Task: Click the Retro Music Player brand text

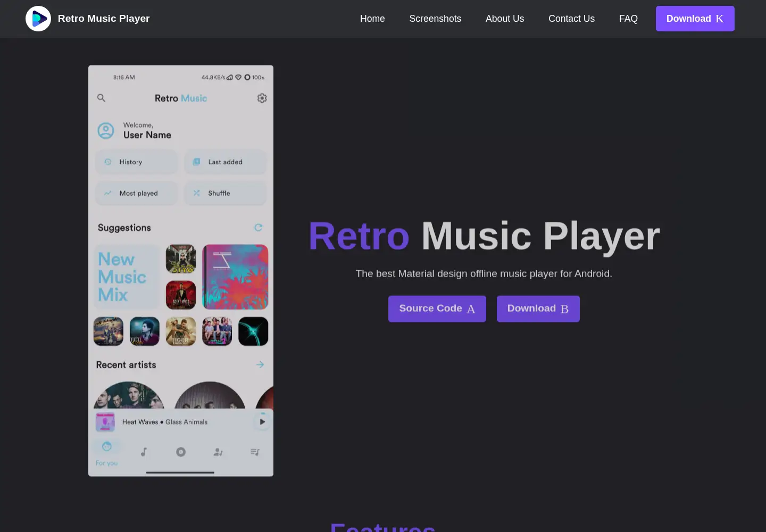Action: (104, 19)
